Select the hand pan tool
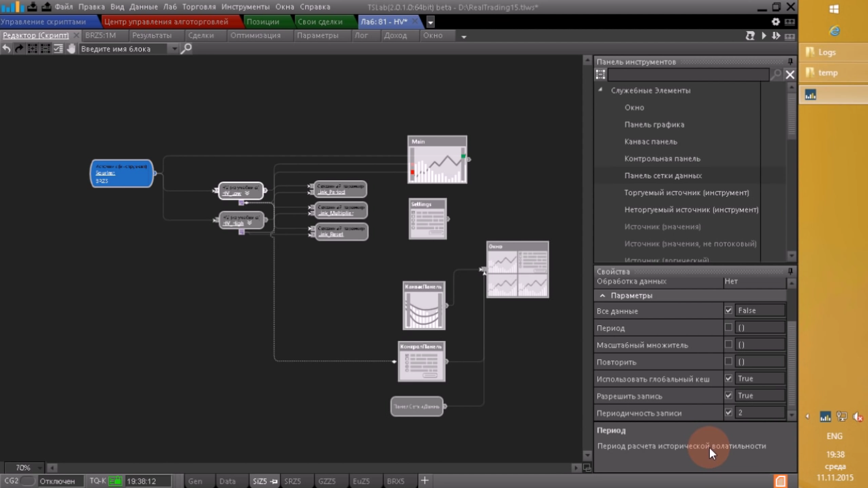The image size is (868, 488). click(71, 49)
